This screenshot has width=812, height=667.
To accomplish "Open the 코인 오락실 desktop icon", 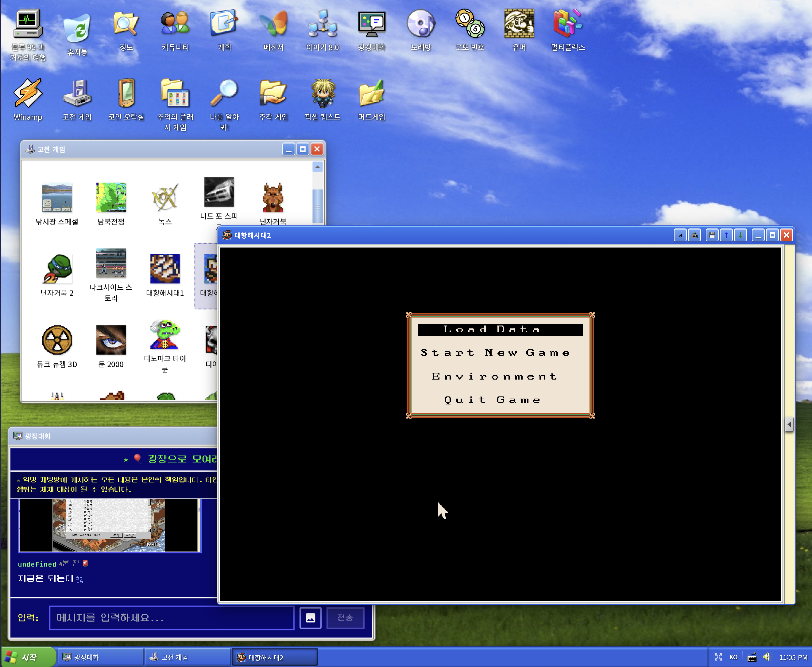I will (126, 100).
